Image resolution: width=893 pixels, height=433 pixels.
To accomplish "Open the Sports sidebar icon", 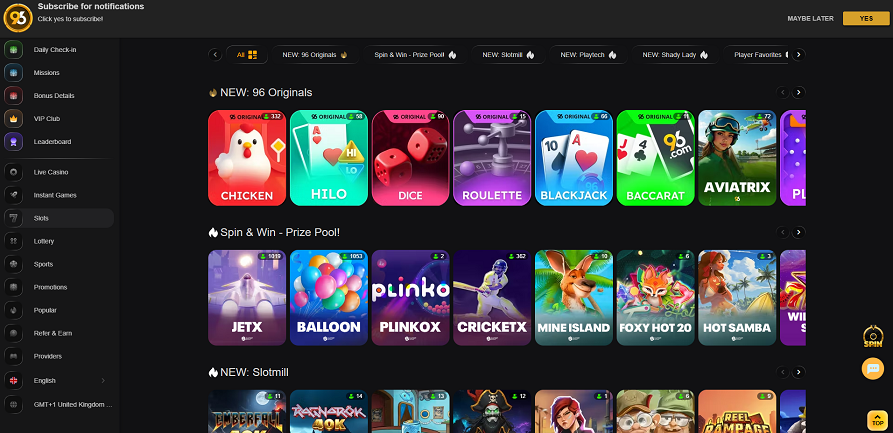I will point(13,264).
